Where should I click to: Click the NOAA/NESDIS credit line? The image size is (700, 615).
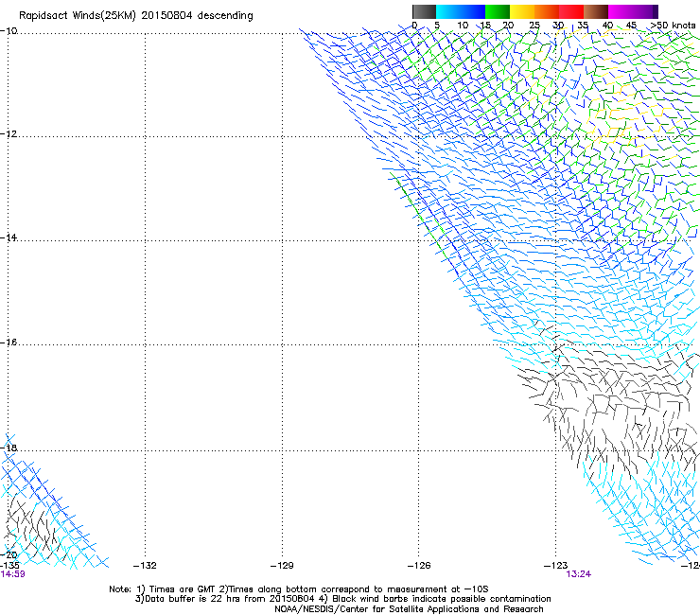tap(409, 609)
